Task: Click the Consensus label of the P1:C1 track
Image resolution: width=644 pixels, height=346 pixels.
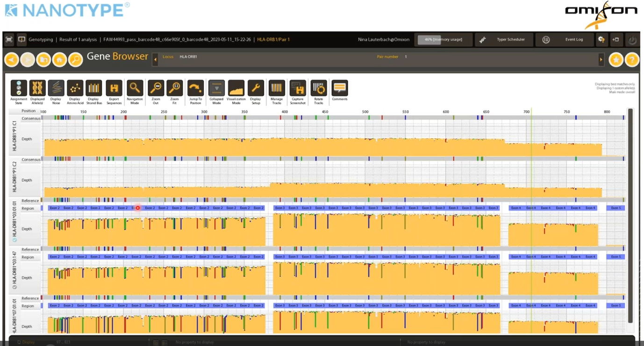Action: pyautogui.click(x=31, y=119)
